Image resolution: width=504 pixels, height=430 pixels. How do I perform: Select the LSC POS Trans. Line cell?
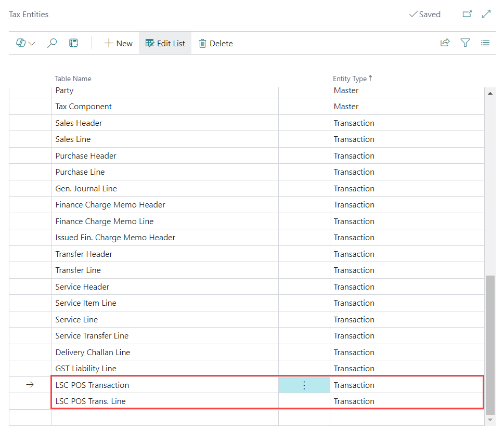pos(91,401)
